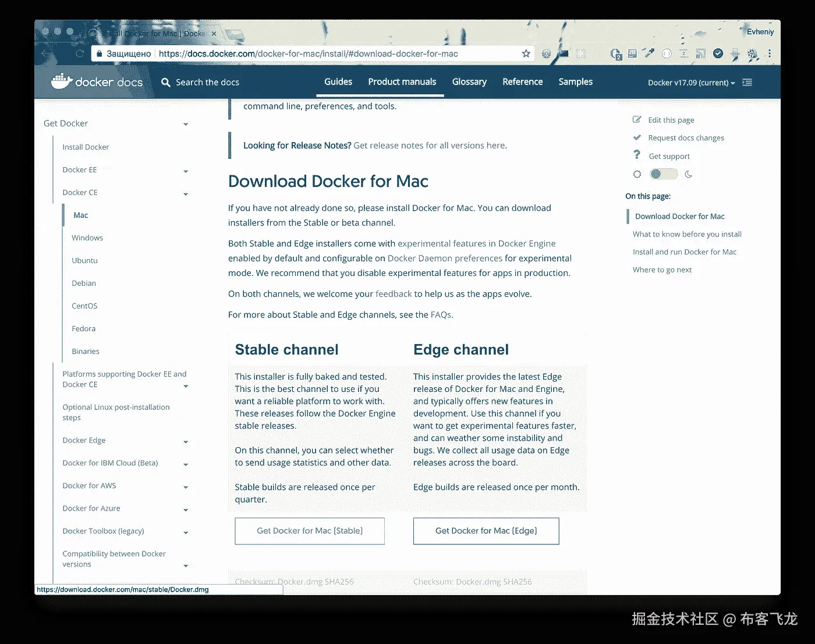815x644 pixels.
Task: Open Optional Linux post-installation steps
Action: pyautogui.click(x=116, y=412)
